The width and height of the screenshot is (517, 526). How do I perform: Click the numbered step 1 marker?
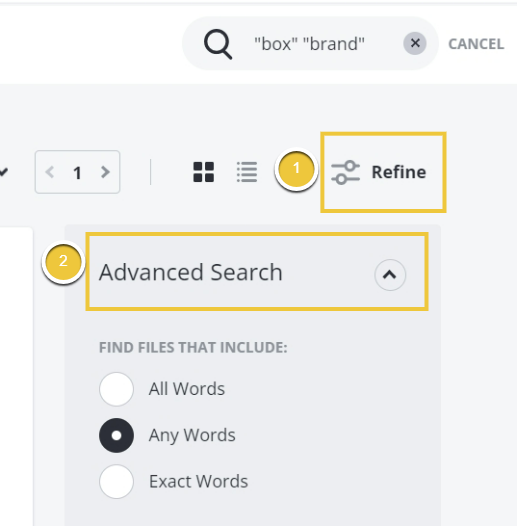[296, 168]
